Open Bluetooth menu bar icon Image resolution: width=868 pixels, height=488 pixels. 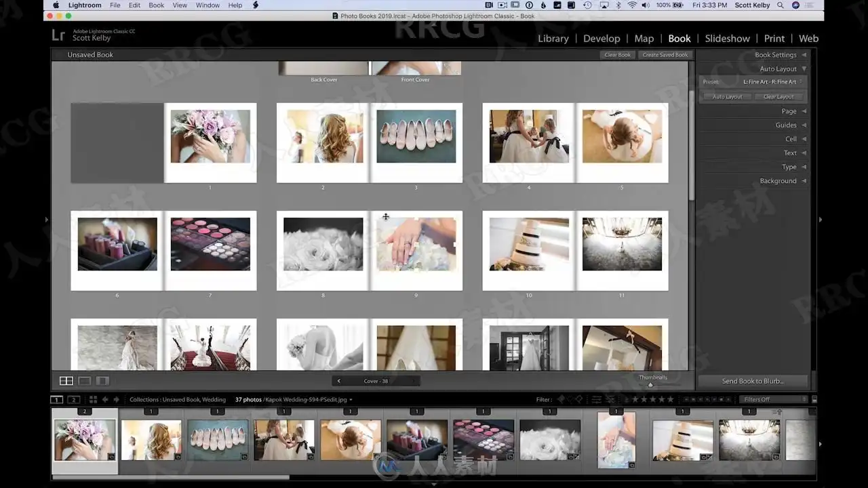[x=618, y=5]
